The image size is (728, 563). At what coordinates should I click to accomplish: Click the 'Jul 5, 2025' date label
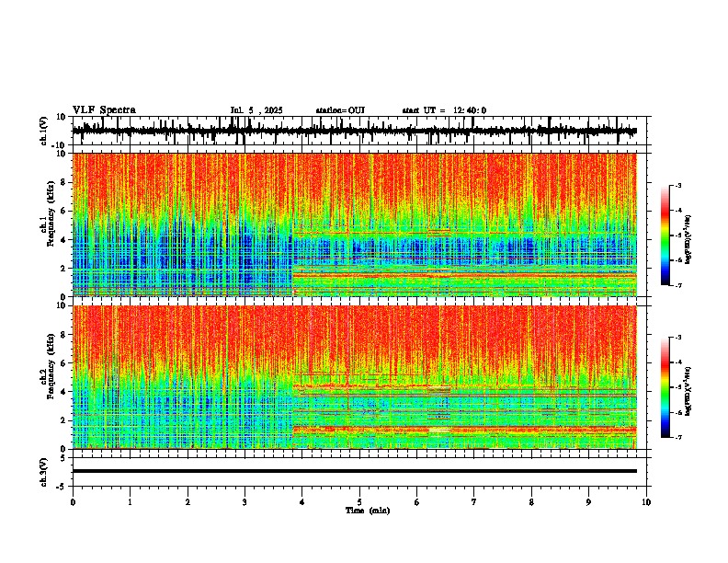point(256,110)
